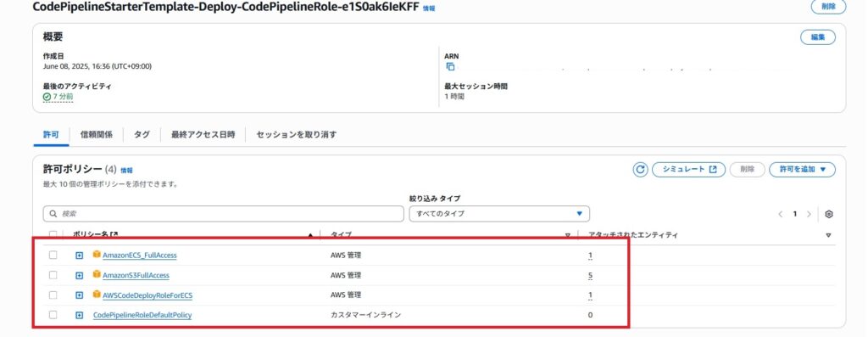Check the AWSCodeDeployRoleForECS row checkbox

pyautogui.click(x=53, y=295)
